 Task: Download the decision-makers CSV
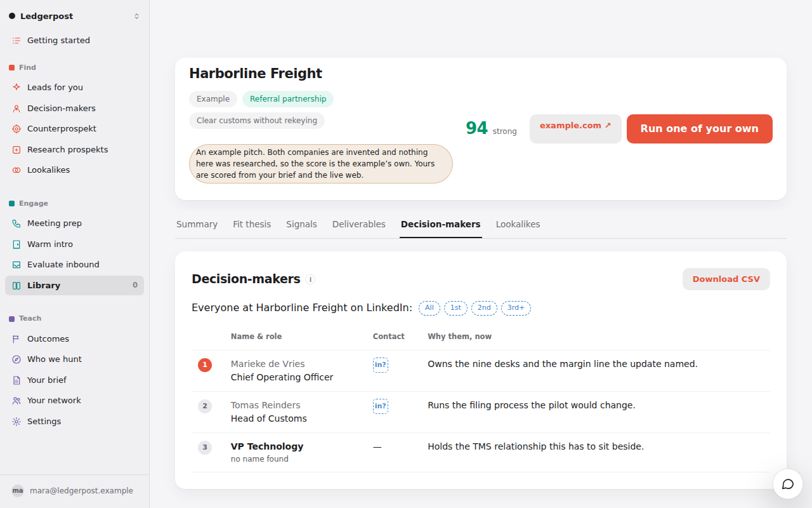click(x=726, y=279)
